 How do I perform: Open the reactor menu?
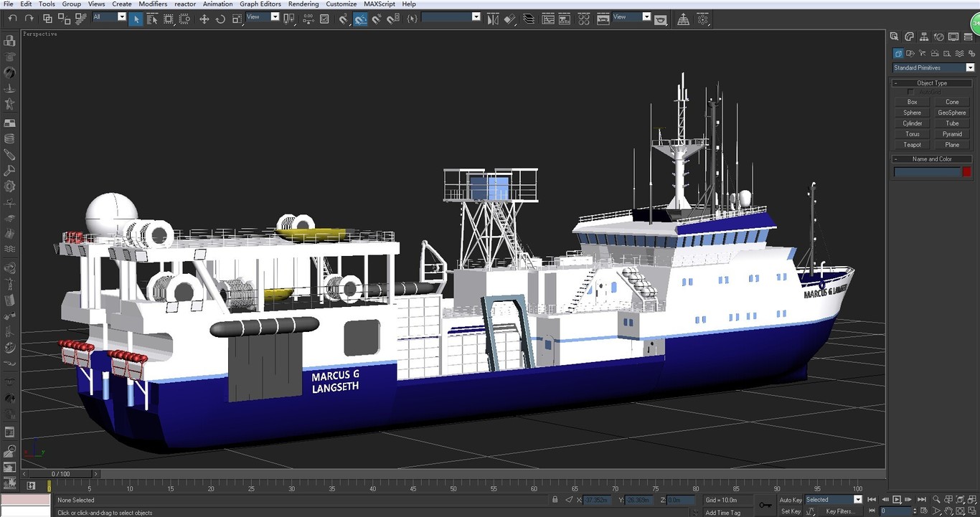(x=185, y=4)
